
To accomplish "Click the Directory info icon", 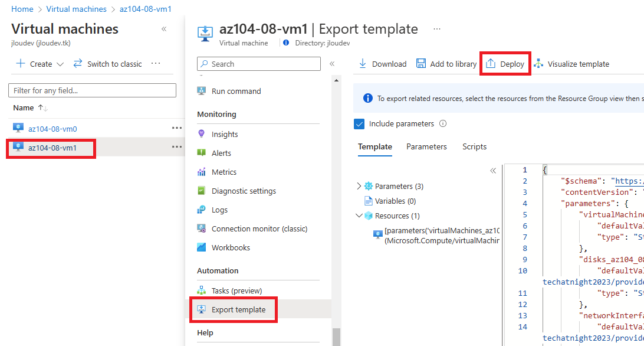I will 286,43.
